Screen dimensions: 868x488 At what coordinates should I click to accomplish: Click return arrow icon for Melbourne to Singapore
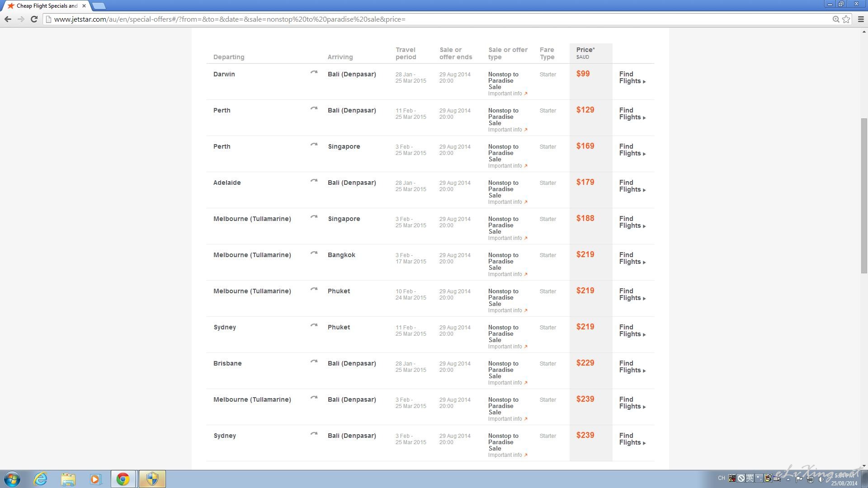pyautogui.click(x=314, y=217)
